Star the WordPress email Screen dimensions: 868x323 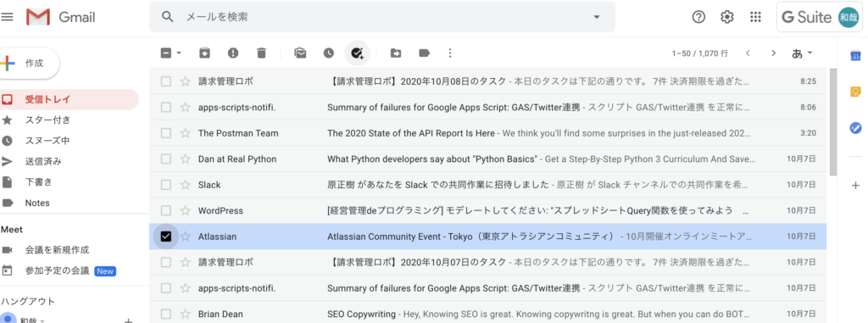tap(185, 210)
